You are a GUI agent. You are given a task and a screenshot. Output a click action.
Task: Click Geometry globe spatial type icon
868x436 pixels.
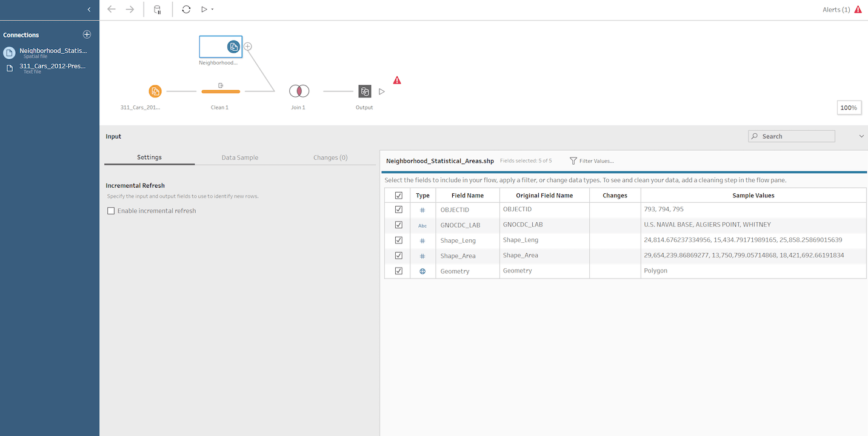[x=422, y=271]
